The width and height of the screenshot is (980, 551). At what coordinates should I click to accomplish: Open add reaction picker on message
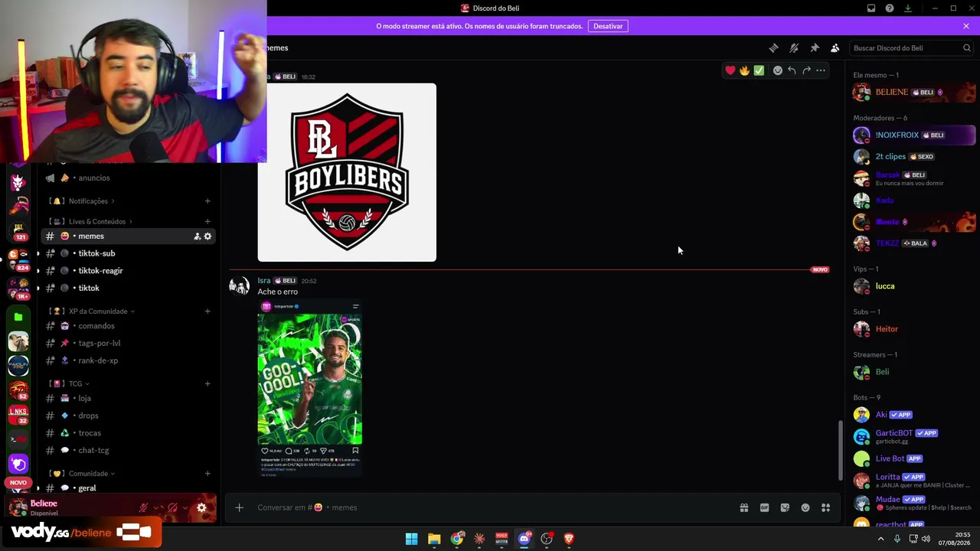[777, 70]
